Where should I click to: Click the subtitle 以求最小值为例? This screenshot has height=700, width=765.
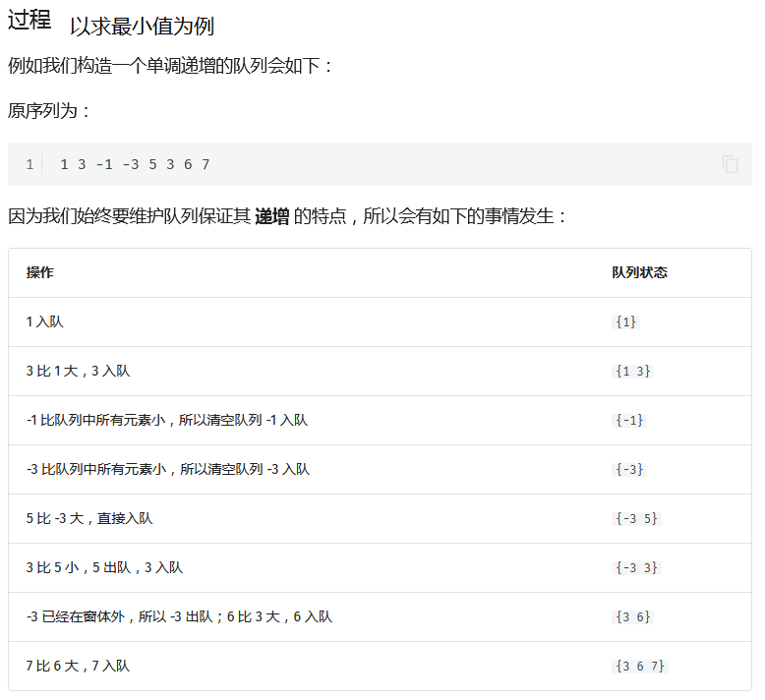[x=142, y=26]
